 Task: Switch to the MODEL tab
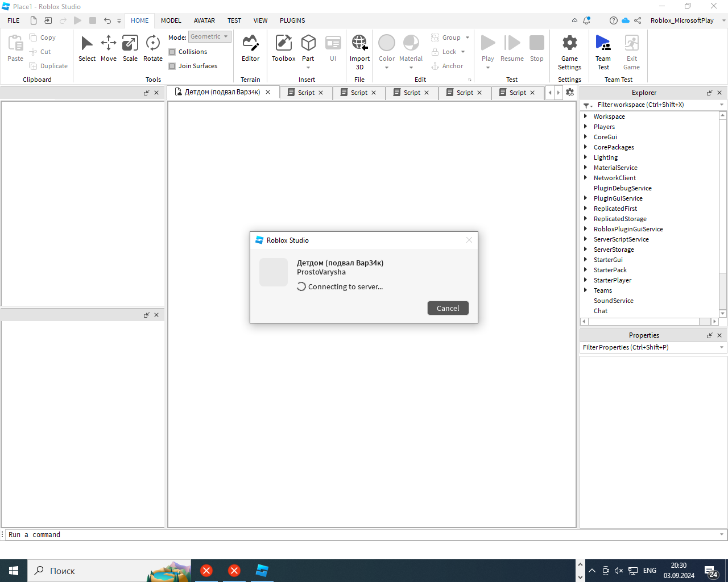pyautogui.click(x=171, y=20)
